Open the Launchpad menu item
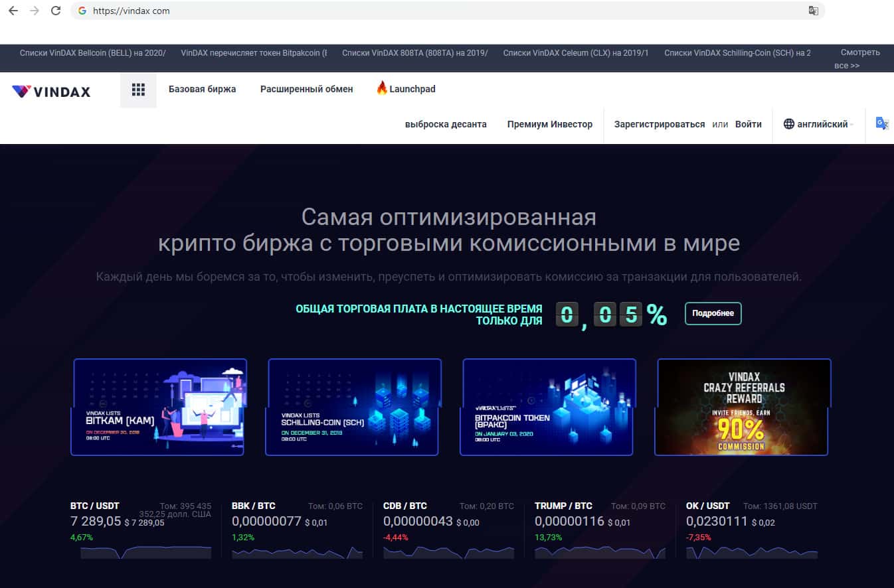The width and height of the screenshot is (894, 588). (412, 89)
